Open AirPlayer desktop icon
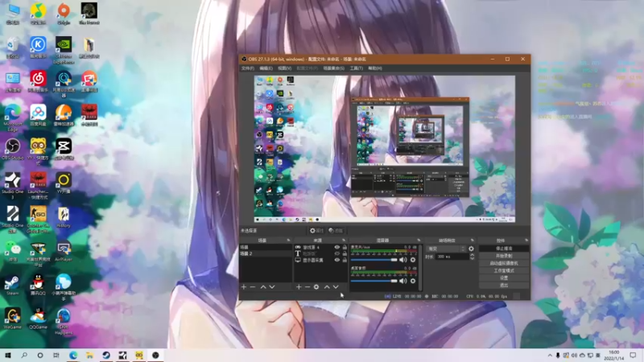 [x=64, y=252]
